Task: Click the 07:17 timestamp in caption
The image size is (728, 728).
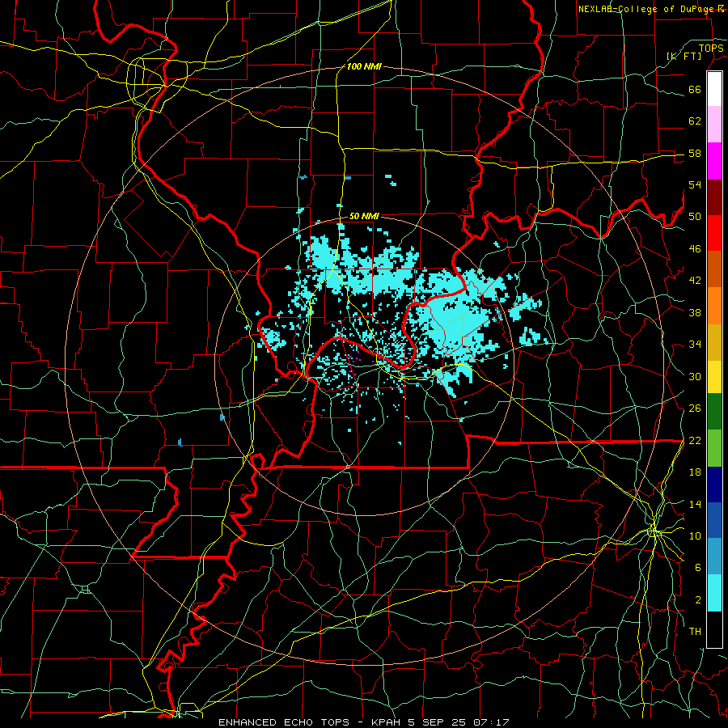Action: (491, 722)
